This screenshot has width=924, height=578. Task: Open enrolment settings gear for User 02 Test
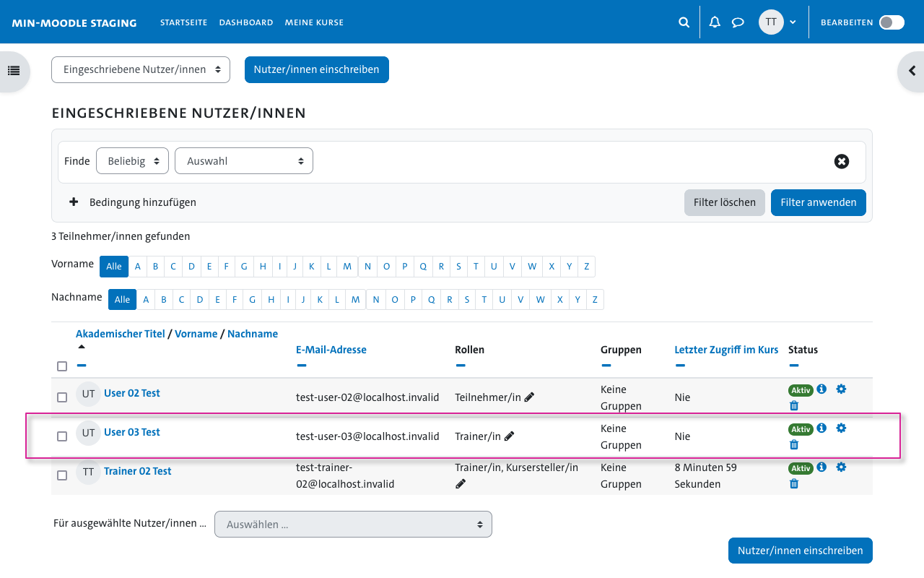[841, 389]
